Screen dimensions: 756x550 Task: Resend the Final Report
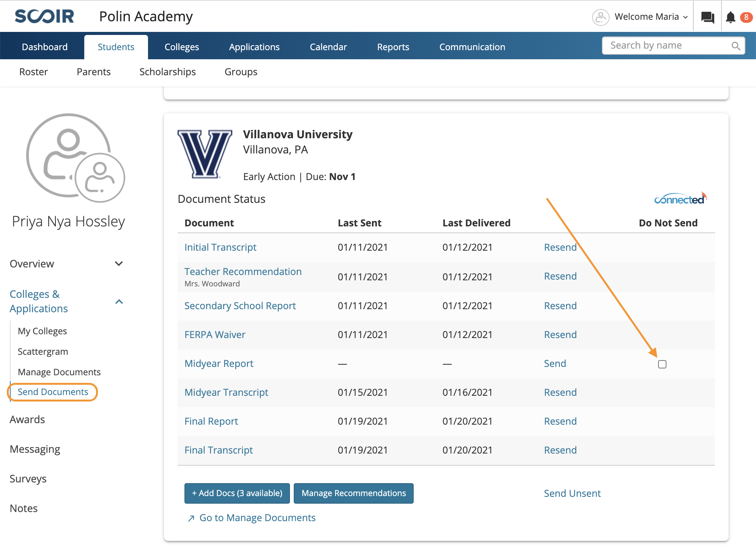(560, 421)
